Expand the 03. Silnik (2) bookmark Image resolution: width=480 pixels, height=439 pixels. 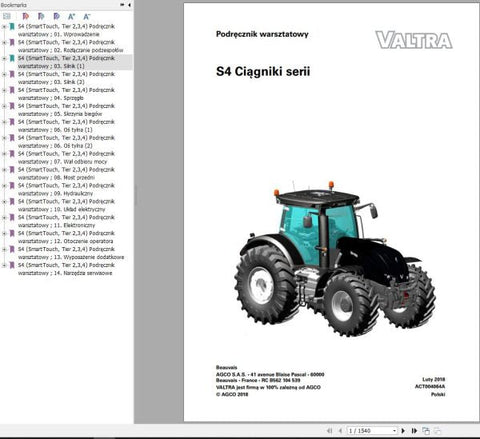click(x=4, y=74)
